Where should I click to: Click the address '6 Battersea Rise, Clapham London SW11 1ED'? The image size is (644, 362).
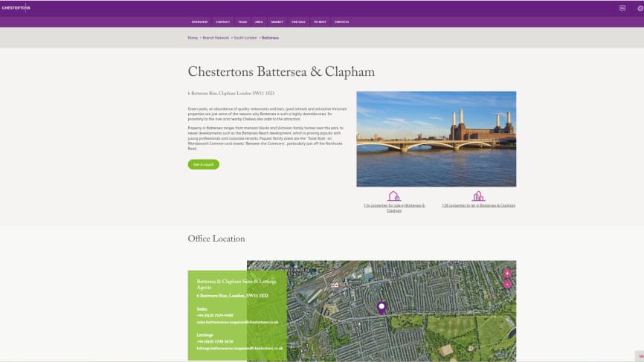tap(231, 93)
